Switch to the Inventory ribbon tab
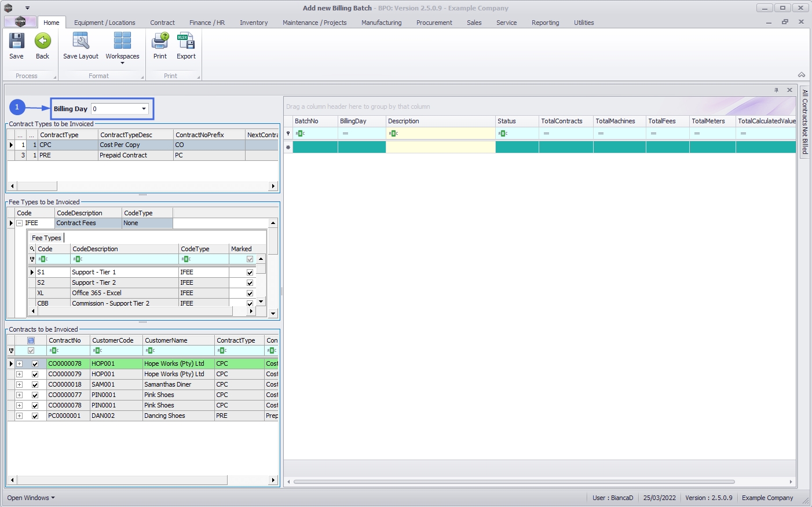Screen dimensions: 812x507 pyautogui.click(x=254, y=23)
